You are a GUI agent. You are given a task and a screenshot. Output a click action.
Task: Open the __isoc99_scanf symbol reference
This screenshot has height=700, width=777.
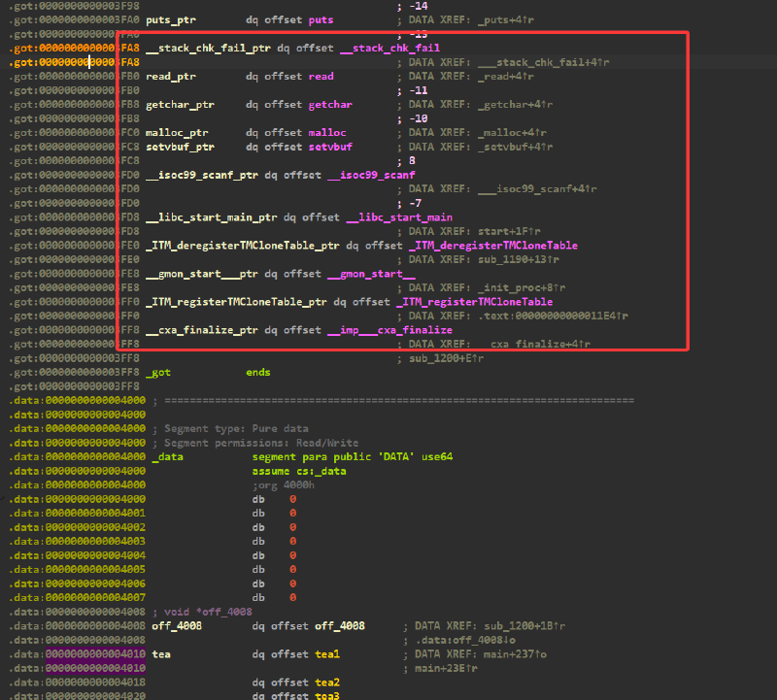(x=371, y=176)
